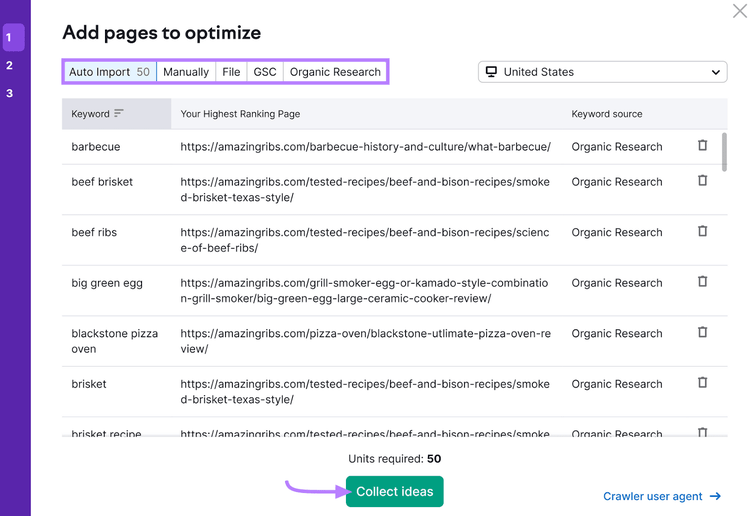
Task: Click Organic Research source in beef ribs row
Action: [617, 232]
